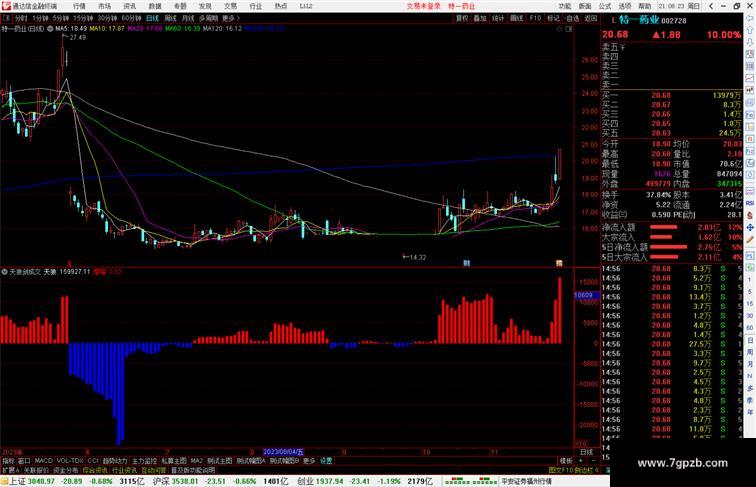Toggle the MA2 indicator
The height and width of the screenshot is (487, 756).
tap(196, 461)
